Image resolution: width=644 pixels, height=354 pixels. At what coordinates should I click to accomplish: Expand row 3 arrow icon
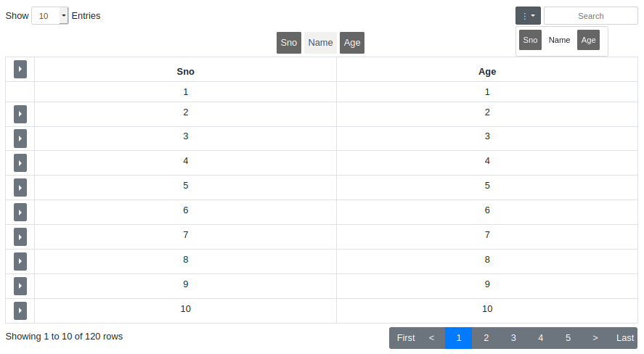(x=20, y=139)
